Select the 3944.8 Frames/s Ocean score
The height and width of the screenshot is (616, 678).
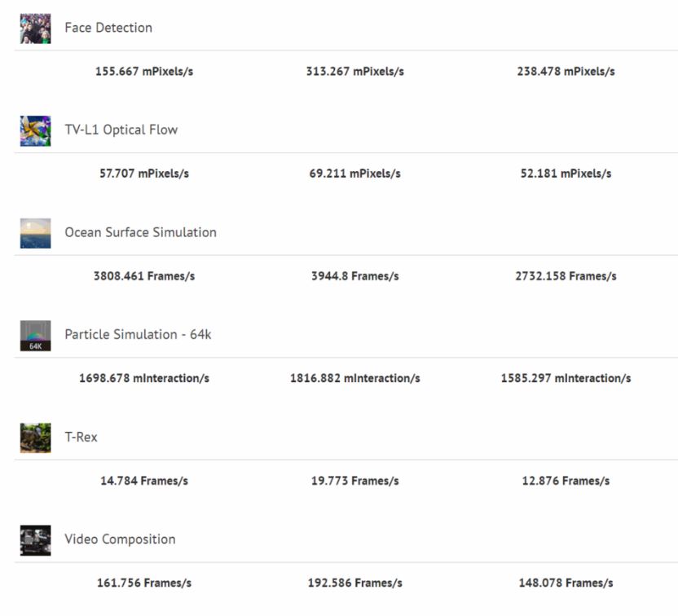(354, 276)
